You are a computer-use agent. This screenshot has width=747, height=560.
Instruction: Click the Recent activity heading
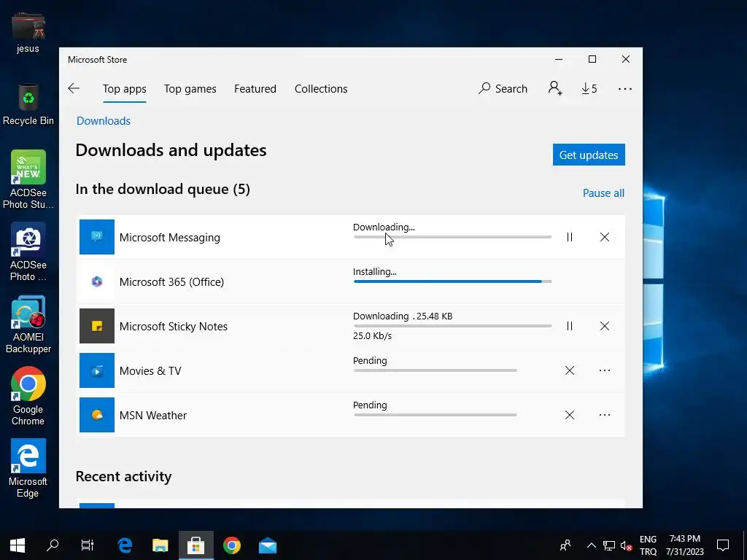[x=123, y=476]
